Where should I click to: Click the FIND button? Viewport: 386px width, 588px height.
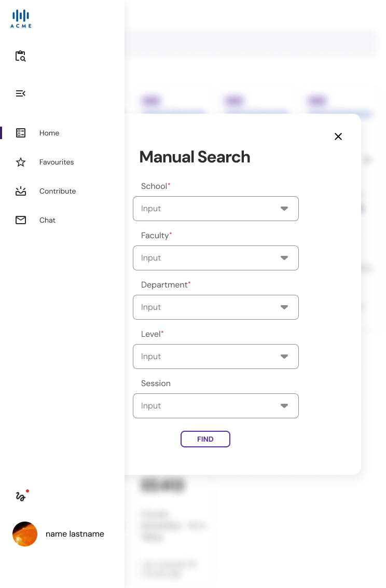pyautogui.click(x=205, y=439)
